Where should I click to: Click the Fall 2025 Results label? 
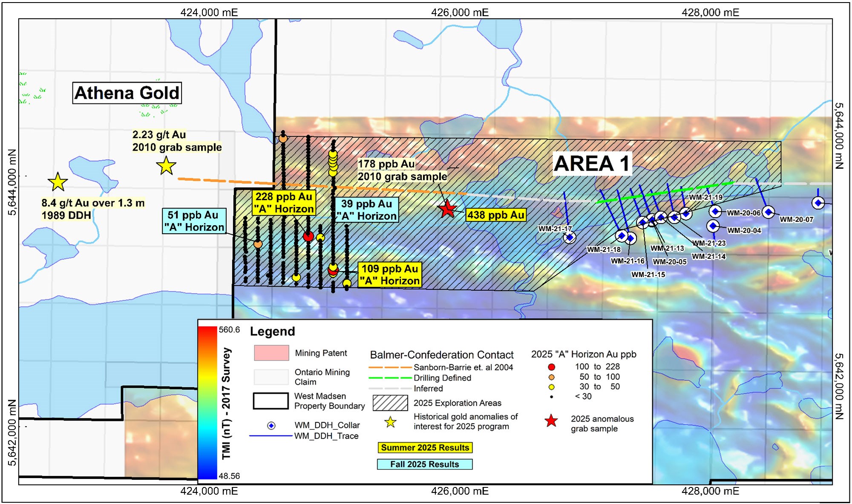coord(425,464)
